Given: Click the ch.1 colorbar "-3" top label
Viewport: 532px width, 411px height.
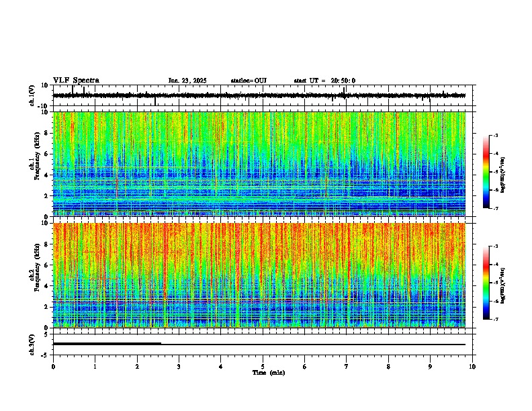Looking at the screenshot, I should coord(496,136).
